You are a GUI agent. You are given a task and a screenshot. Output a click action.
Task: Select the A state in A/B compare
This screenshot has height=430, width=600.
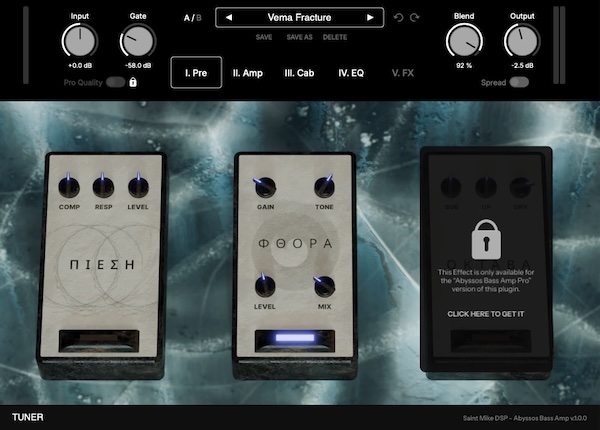(x=187, y=18)
